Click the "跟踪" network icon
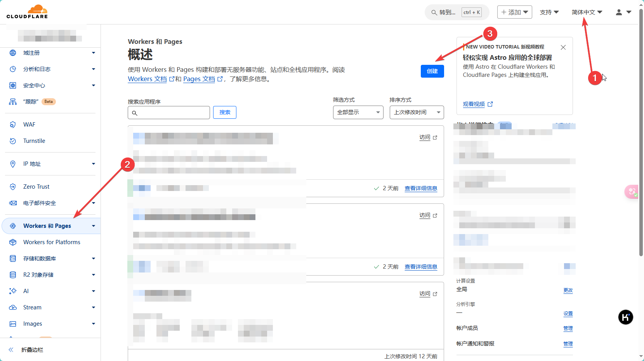This screenshot has height=361, width=644. click(13, 102)
